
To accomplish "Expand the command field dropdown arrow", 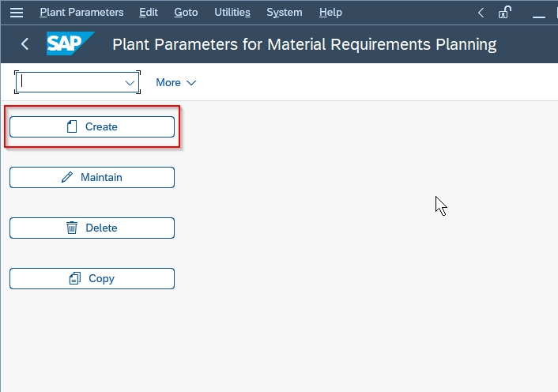I will tap(130, 83).
